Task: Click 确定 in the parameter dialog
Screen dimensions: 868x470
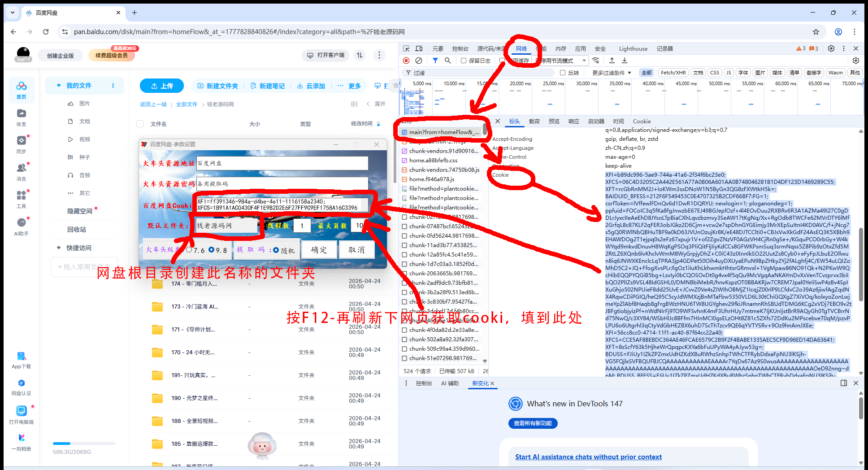Action: pos(319,250)
